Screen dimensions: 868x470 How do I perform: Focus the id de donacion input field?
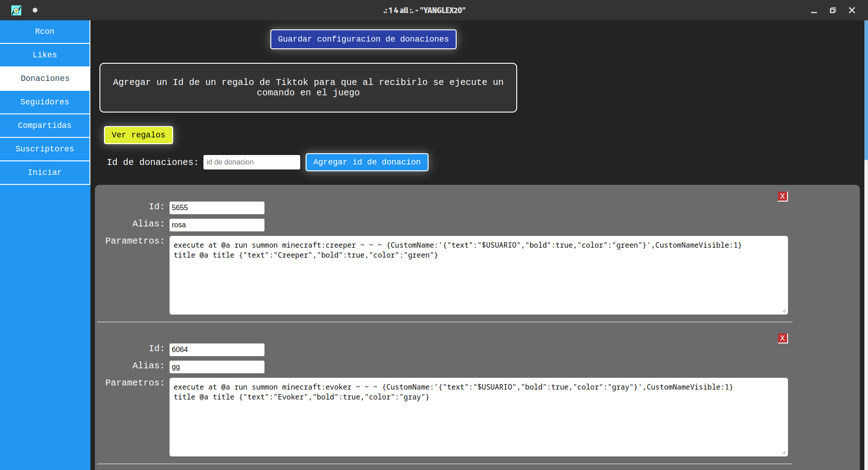251,162
